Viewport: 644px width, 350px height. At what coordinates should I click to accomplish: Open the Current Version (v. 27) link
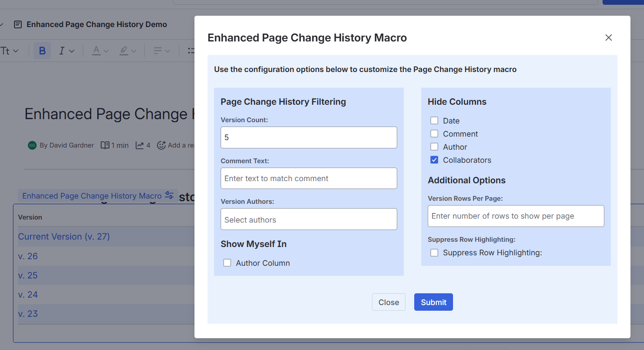tap(64, 237)
